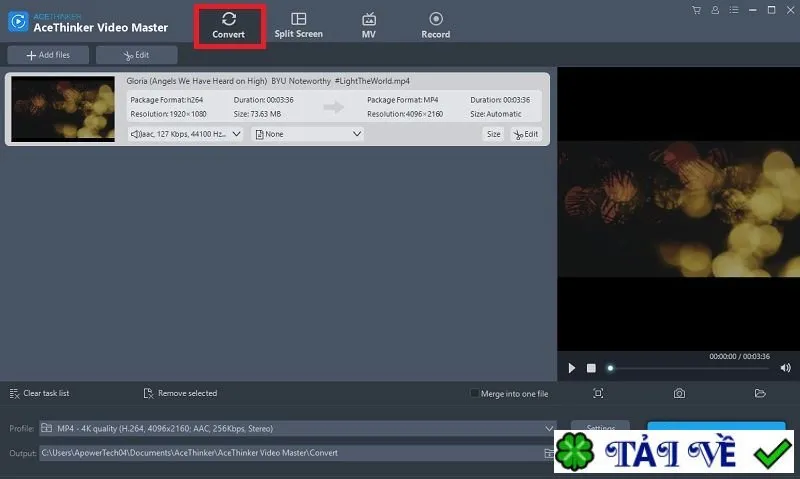Click the playback progress slider handle
This screenshot has width=800, height=479.
click(610, 368)
